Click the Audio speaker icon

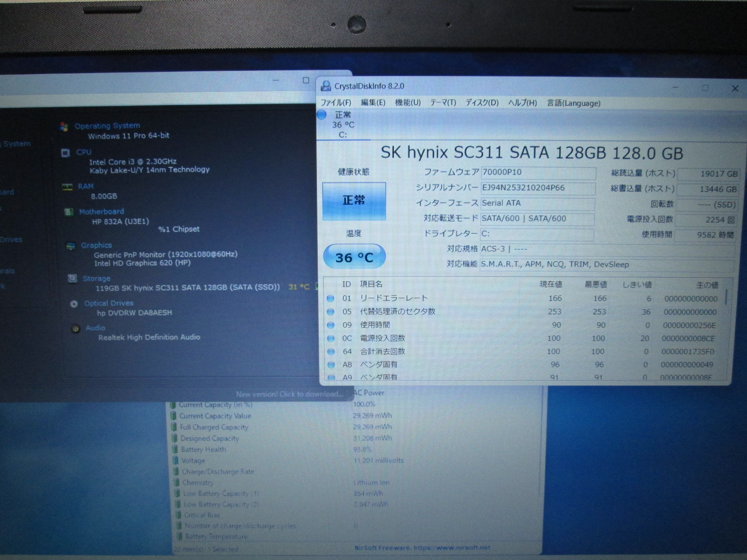(75, 329)
